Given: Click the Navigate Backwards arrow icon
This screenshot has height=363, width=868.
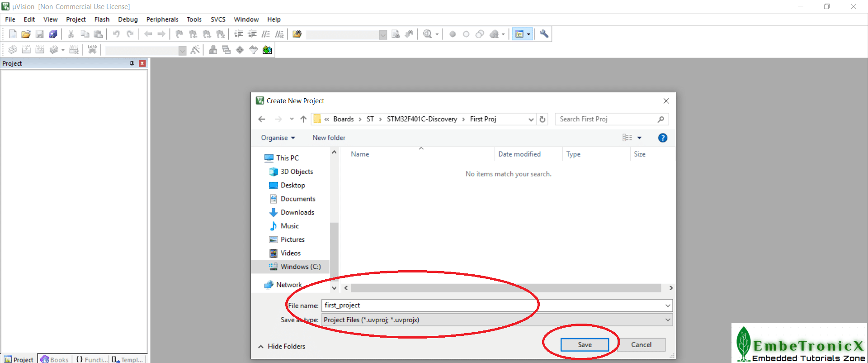Looking at the screenshot, I should click(x=148, y=34).
